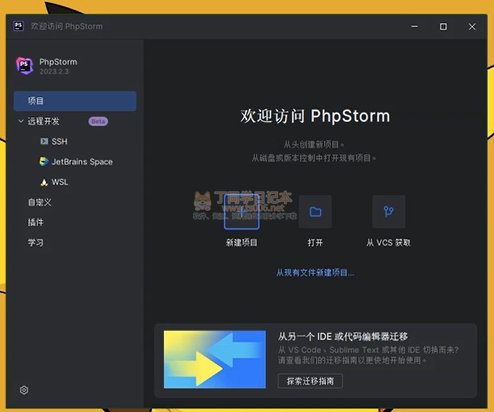Open the 远程开发 section
This screenshot has height=412, width=494.
coord(43,121)
